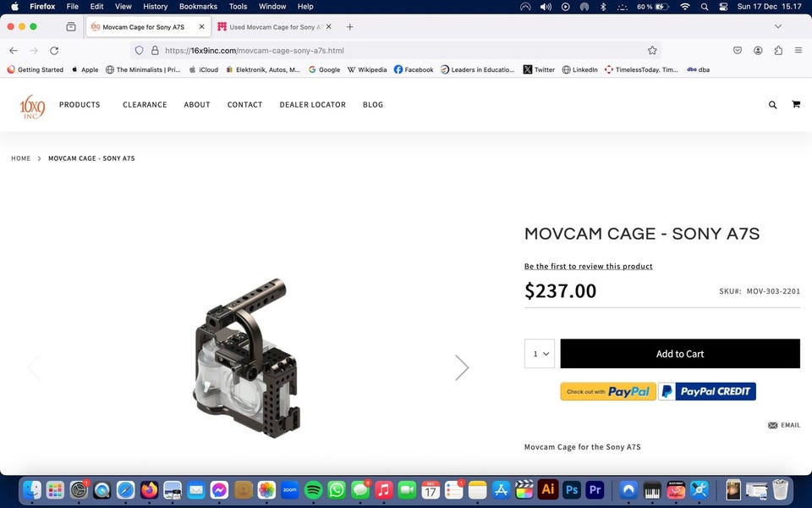The image size is (812, 508).
Task: Open the Bookmarks menu in menu bar
Action: click(198, 7)
